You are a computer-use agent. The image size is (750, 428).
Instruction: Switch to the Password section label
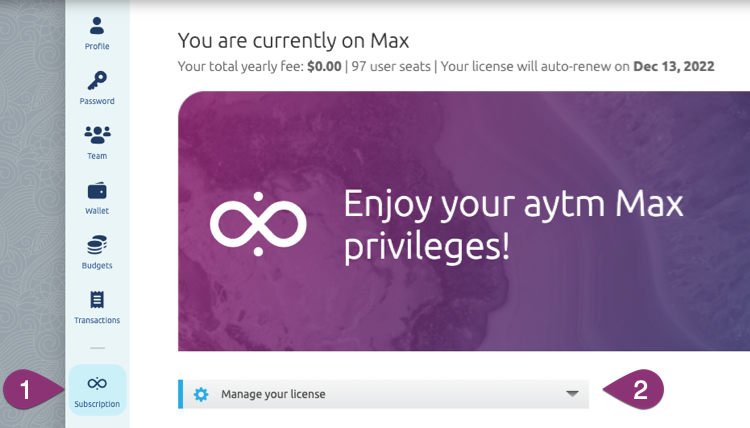pyautogui.click(x=97, y=101)
